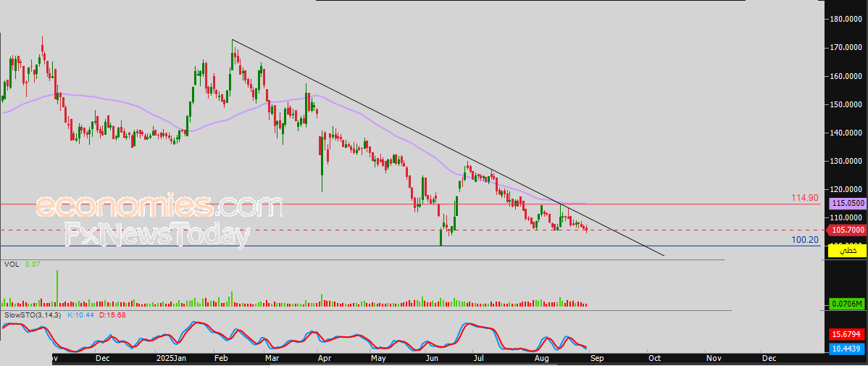Click the 15.6794 red stochastic value tag
Screen dimensions: 868x366
(846, 334)
